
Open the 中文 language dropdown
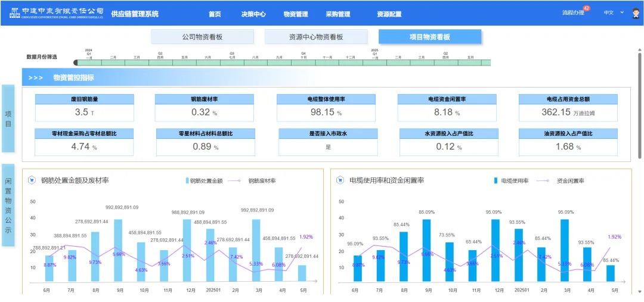tap(614, 13)
